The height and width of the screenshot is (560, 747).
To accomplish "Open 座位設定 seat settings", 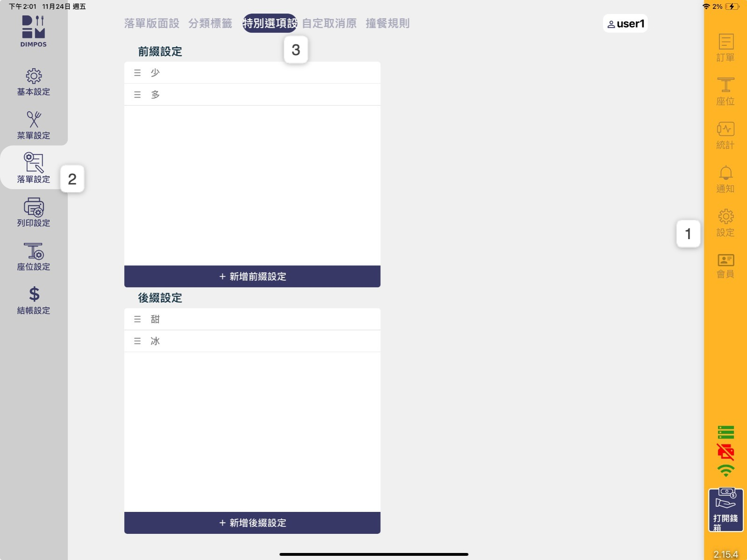I will click(34, 256).
